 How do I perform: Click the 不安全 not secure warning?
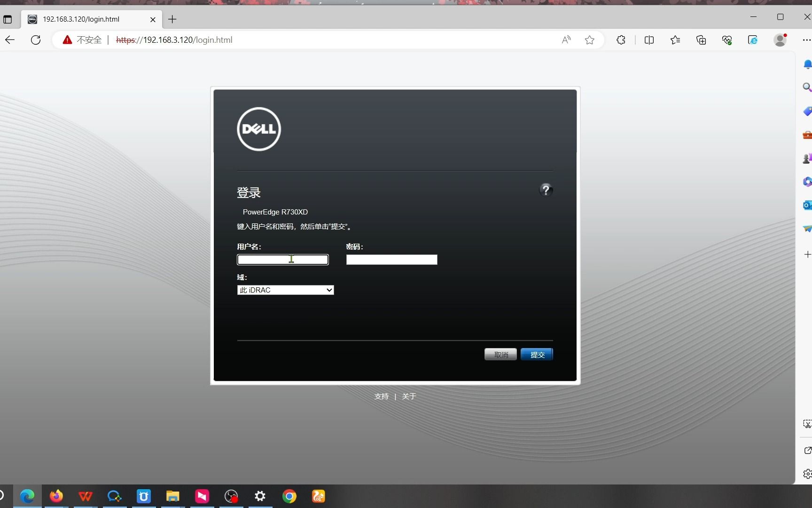coord(82,40)
